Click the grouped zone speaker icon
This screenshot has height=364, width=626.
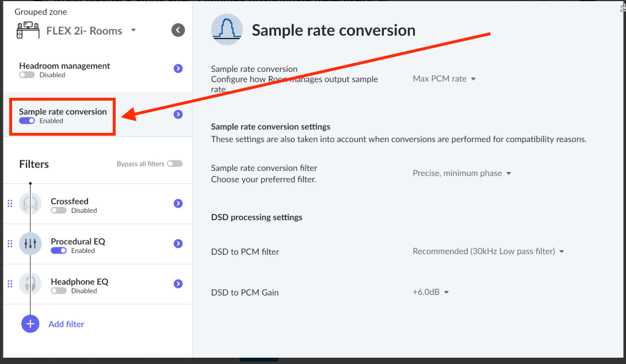point(28,30)
